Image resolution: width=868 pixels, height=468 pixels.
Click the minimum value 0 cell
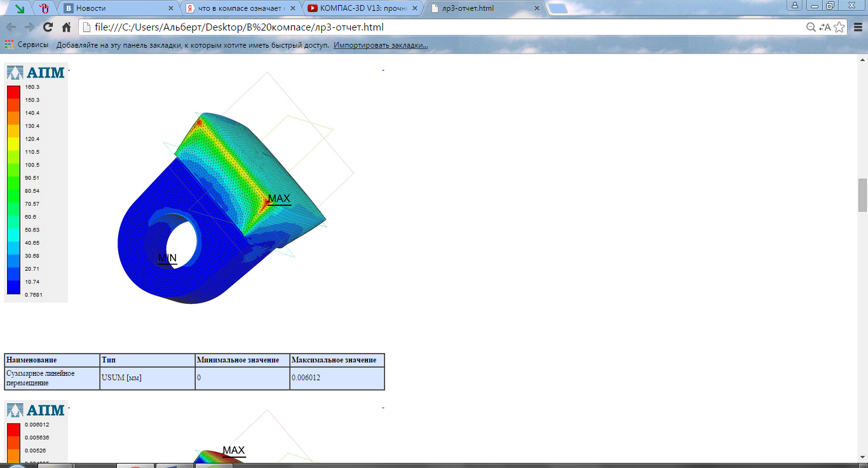[242, 378]
